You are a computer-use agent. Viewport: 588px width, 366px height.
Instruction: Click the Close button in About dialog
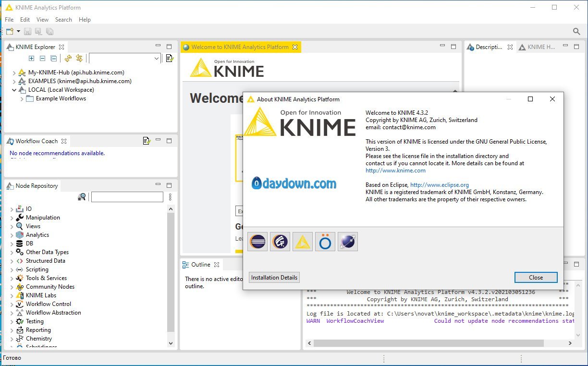click(x=536, y=278)
